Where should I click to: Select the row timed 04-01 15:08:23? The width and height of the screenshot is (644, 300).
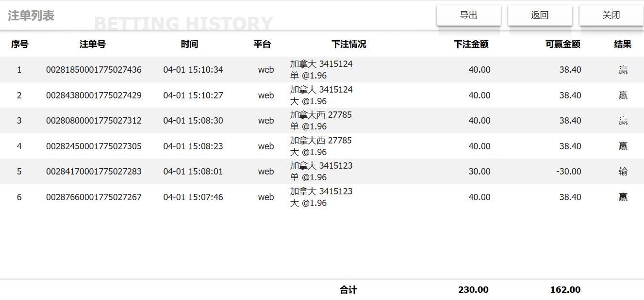(193, 146)
